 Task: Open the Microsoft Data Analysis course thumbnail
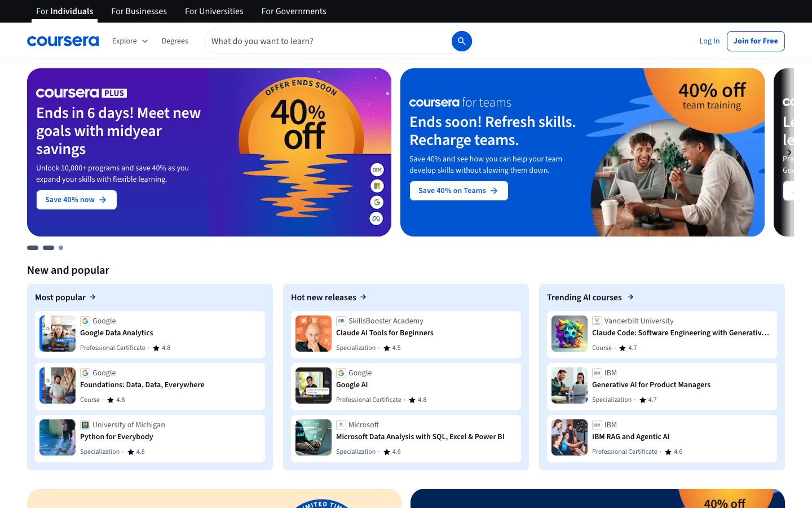(314, 437)
